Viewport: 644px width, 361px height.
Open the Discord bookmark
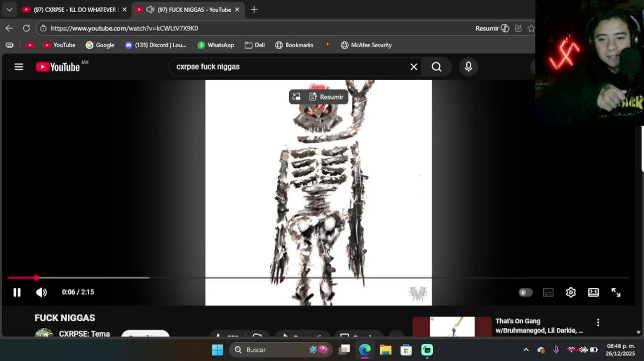point(155,45)
